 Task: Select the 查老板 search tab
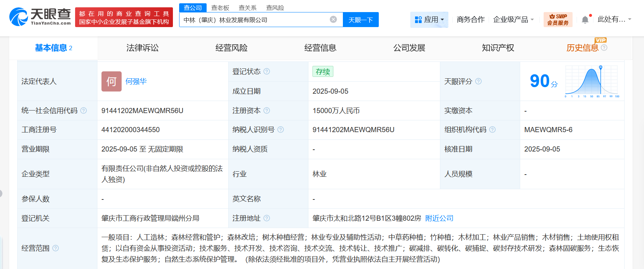[220, 8]
